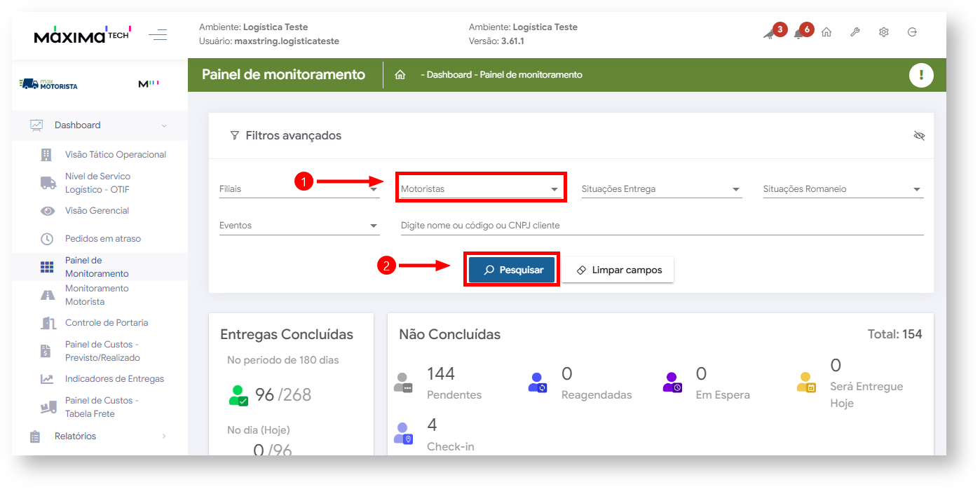This screenshot has height=489, width=980.
Task: Click the exclamation alert icon in green bar
Action: pos(920,75)
